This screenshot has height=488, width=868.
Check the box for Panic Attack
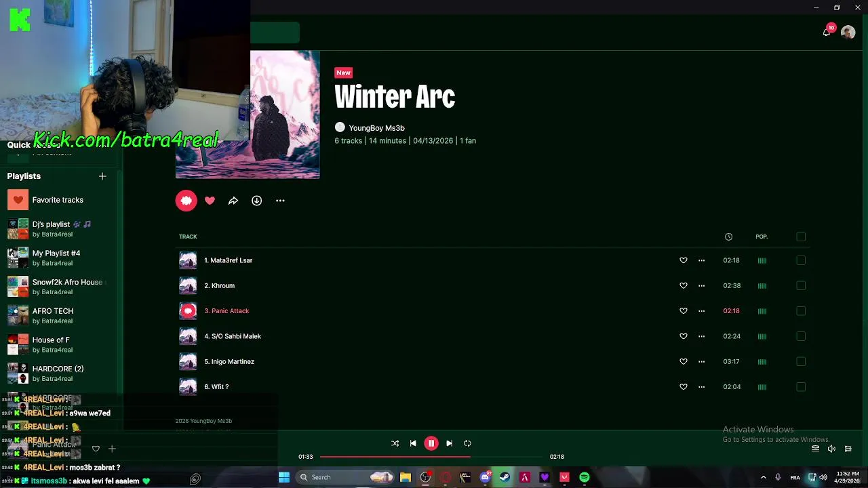[x=801, y=311]
